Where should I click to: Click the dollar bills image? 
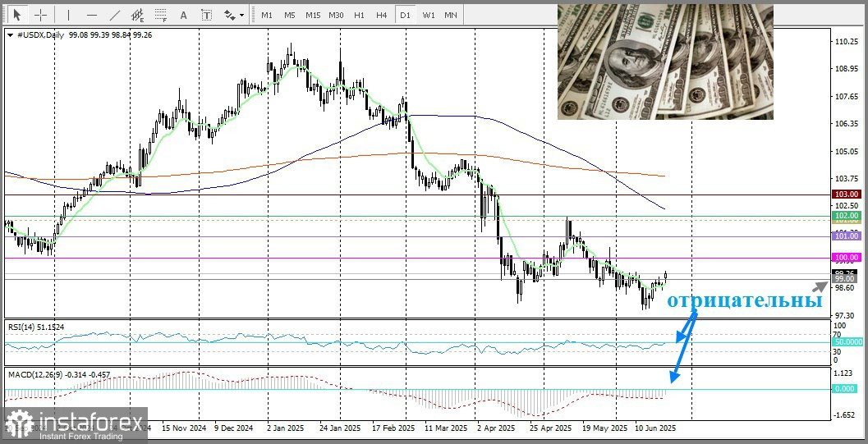point(665,62)
